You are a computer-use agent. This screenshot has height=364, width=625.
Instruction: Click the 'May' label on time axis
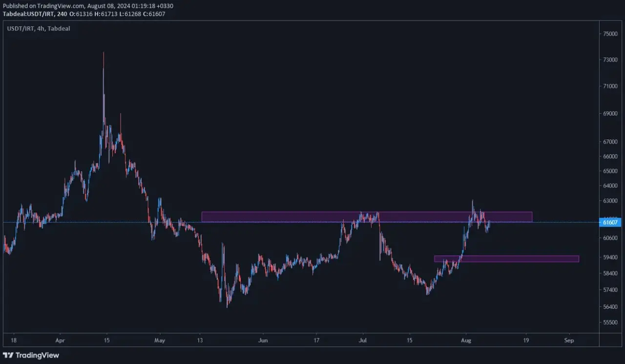pyautogui.click(x=160, y=340)
